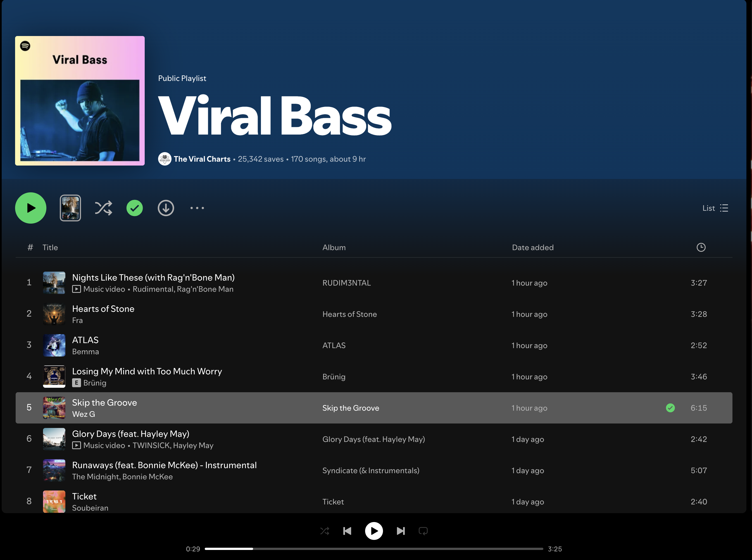Viewport: 752px width, 560px height.
Task: Toggle the green saved-to-library checkmark for playlist
Action: tap(135, 208)
